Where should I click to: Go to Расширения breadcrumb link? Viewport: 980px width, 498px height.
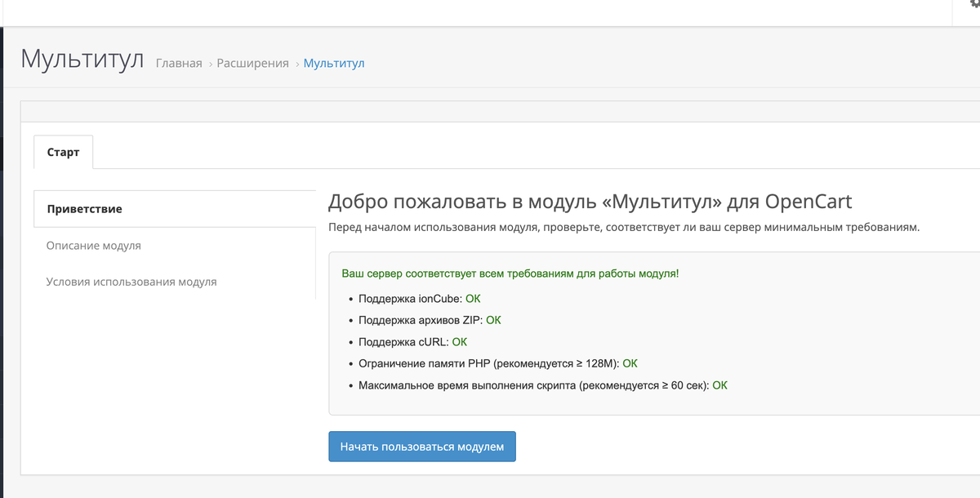[252, 63]
